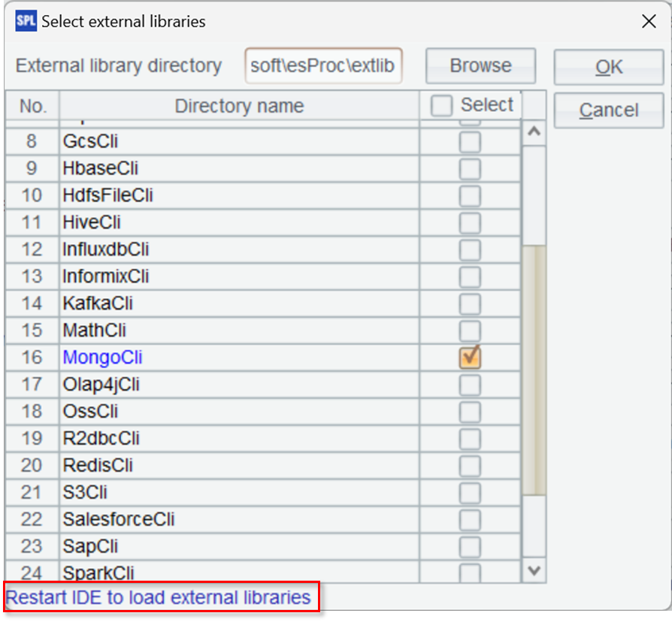Click the scroll up arrow of the list
The width and height of the screenshot is (672, 622).
point(534,131)
